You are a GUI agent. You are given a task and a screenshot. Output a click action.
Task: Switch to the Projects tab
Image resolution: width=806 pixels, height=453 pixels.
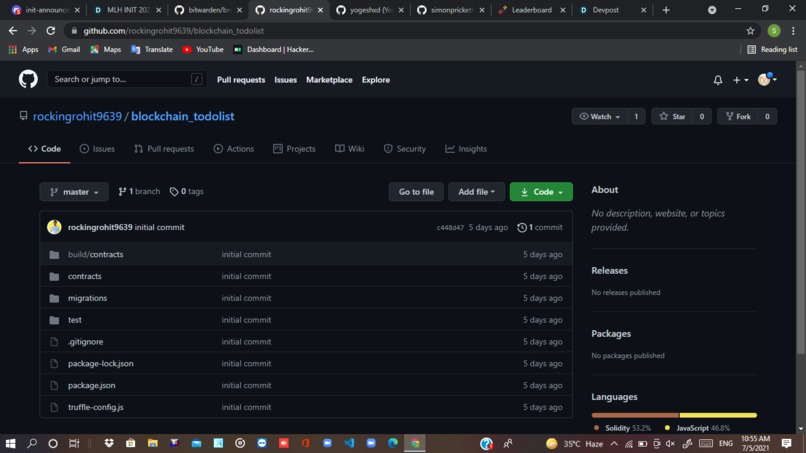[x=294, y=149]
